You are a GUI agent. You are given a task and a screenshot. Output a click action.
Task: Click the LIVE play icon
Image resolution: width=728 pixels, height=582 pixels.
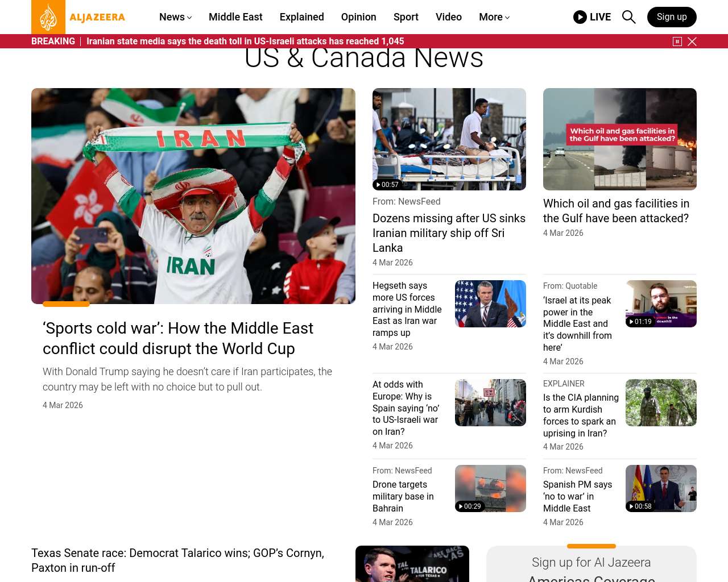[x=580, y=17]
